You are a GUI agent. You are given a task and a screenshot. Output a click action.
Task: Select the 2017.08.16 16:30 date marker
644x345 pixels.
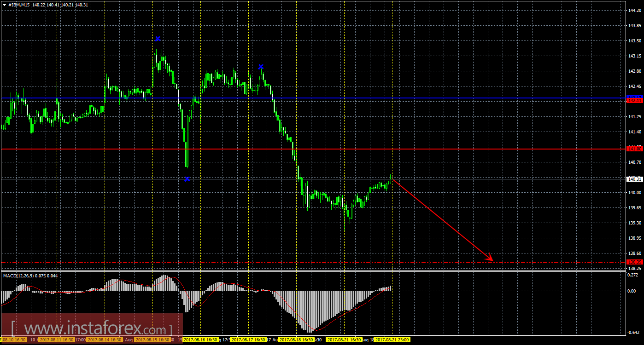(x=200, y=340)
